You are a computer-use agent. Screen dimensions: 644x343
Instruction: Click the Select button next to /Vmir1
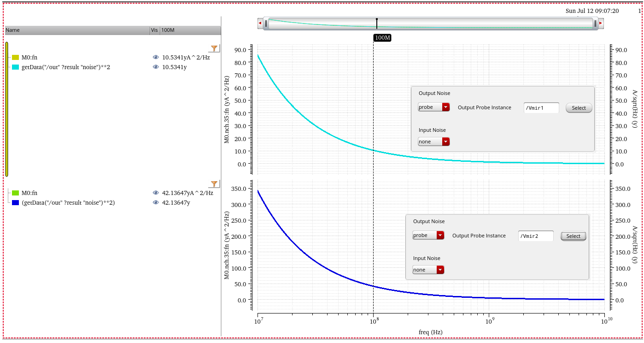[x=579, y=108]
